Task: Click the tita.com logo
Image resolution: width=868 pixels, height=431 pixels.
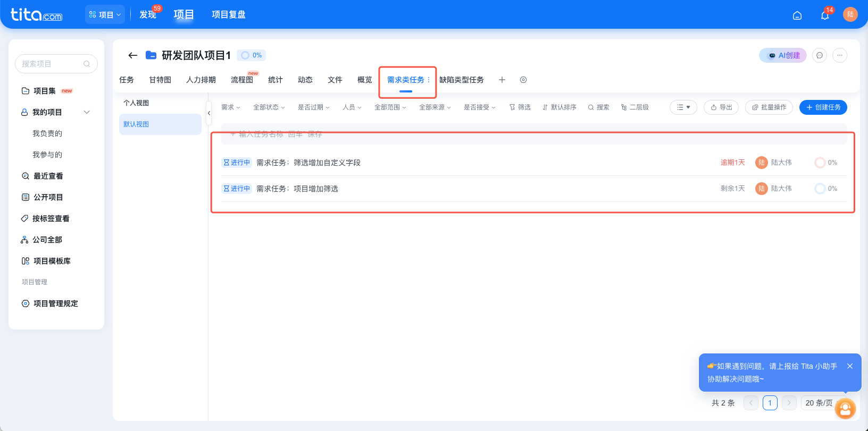Action: [36, 14]
